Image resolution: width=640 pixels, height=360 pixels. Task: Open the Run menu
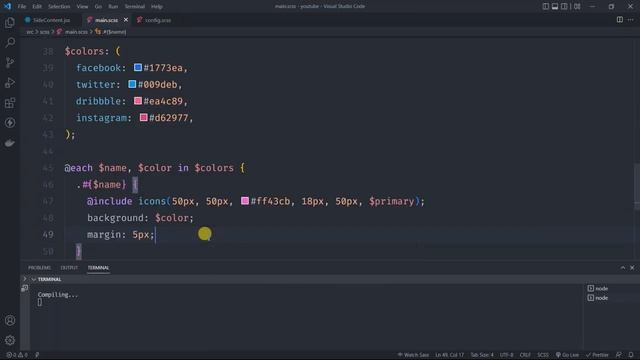pyautogui.click(x=113, y=7)
